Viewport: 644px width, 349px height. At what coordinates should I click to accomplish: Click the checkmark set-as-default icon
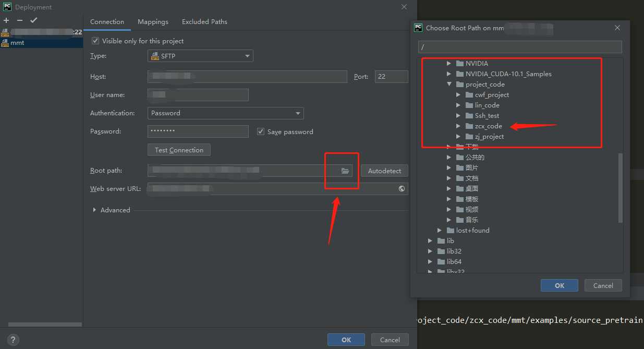(34, 20)
